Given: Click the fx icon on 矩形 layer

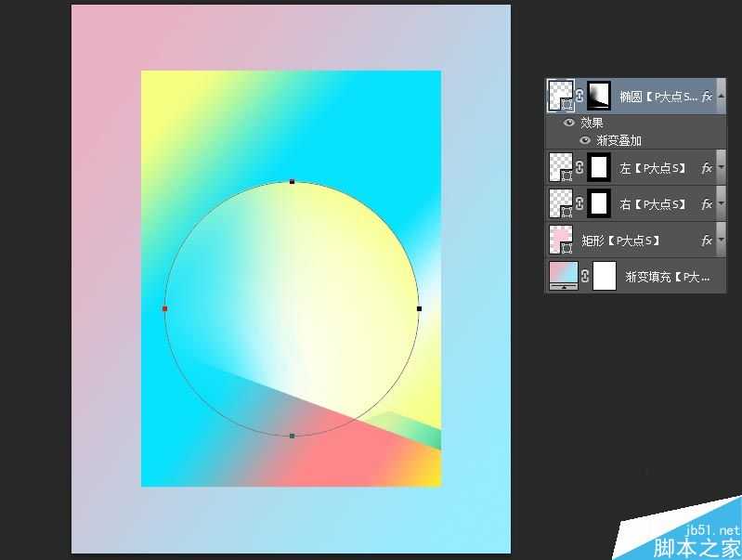Looking at the screenshot, I should pyautogui.click(x=707, y=241).
